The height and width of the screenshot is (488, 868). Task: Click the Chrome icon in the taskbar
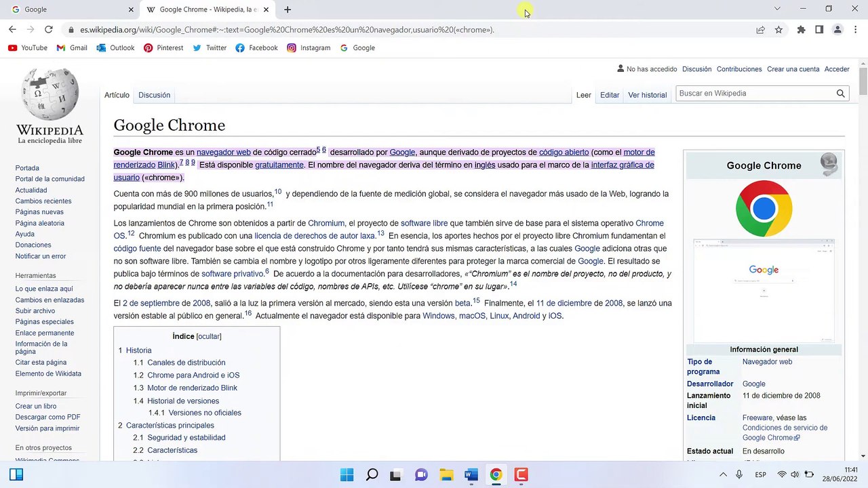tap(496, 474)
